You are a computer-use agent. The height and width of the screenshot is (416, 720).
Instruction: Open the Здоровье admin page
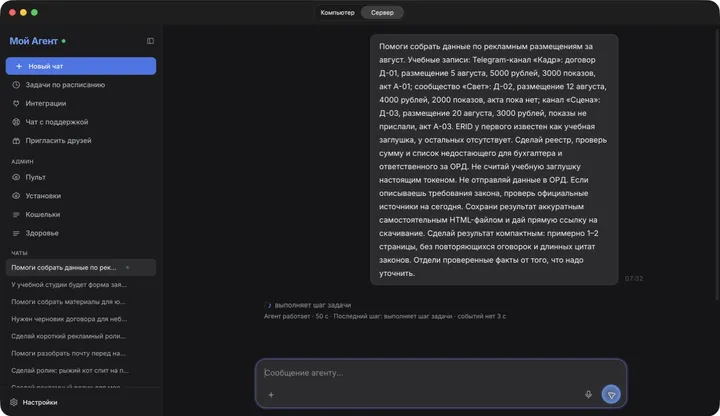click(x=81, y=233)
